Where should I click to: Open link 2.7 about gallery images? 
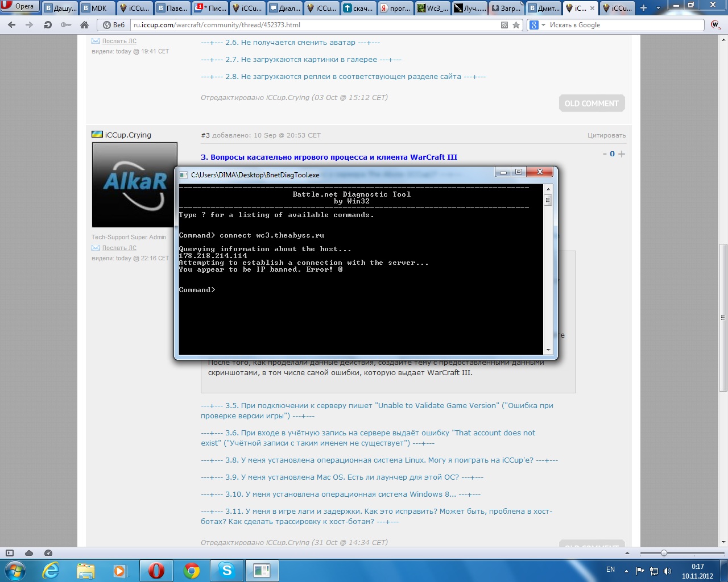(301, 60)
